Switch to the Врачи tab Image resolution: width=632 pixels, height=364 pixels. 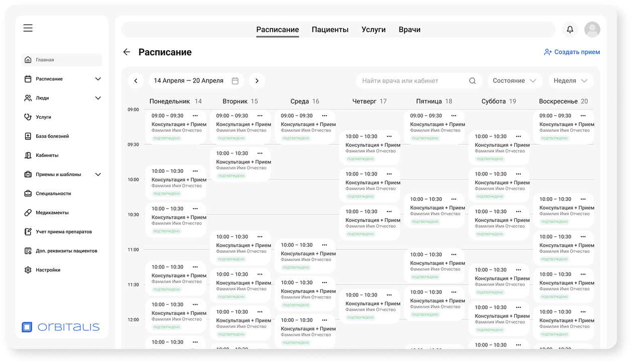point(410,30)
